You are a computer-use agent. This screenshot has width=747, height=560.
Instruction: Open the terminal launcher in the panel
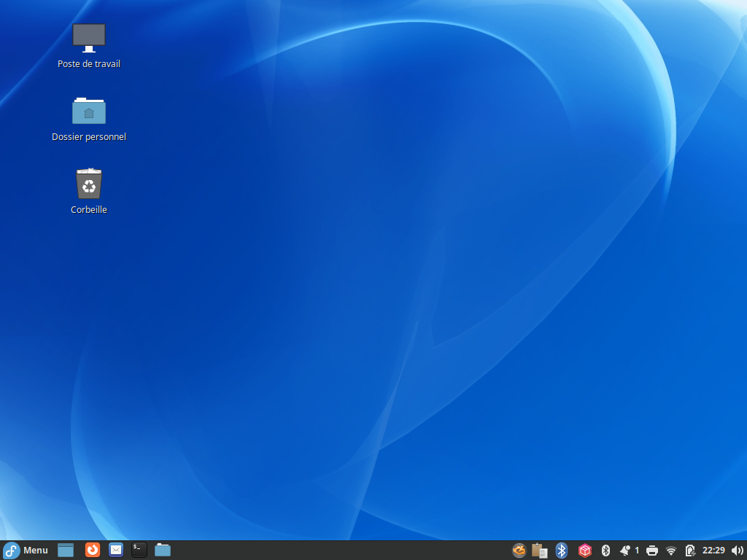click(139, 550)
